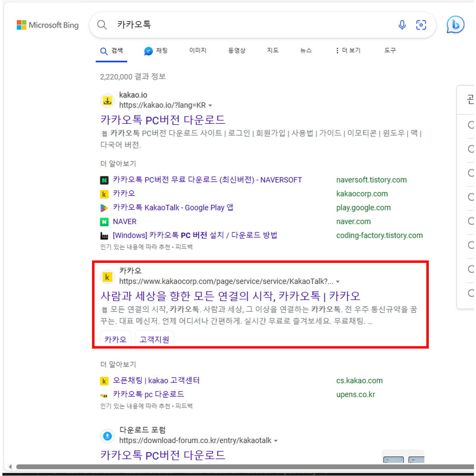Click the Microsoft Bing logo
Image resolution: width=476 pixels, height=476 pixels.
coord(48,25)
